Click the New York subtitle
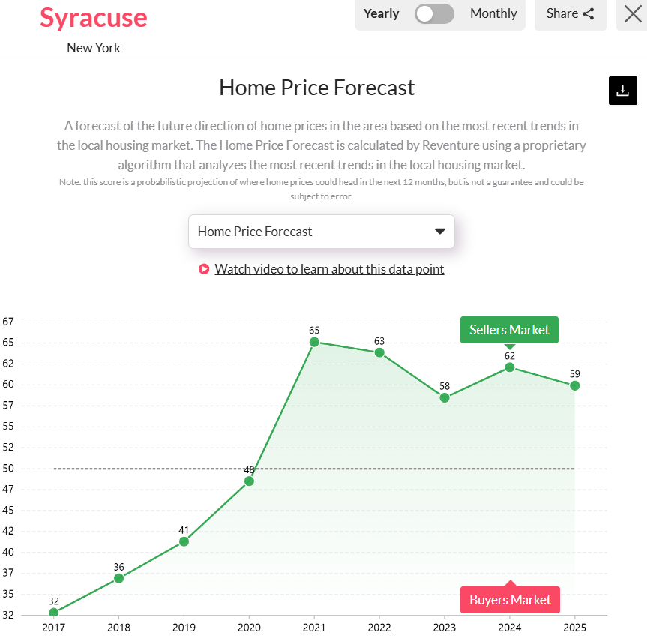The image size is (647, 644). 94,47
